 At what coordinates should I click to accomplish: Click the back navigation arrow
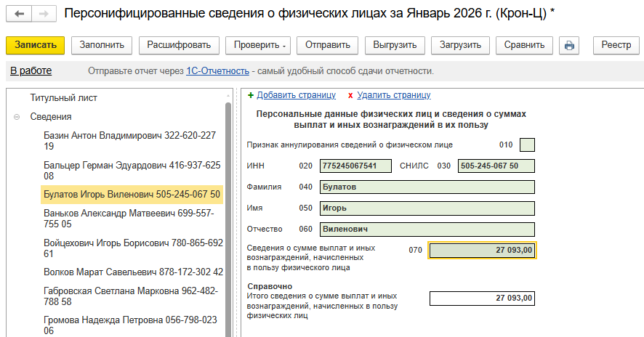click(19, 14)
